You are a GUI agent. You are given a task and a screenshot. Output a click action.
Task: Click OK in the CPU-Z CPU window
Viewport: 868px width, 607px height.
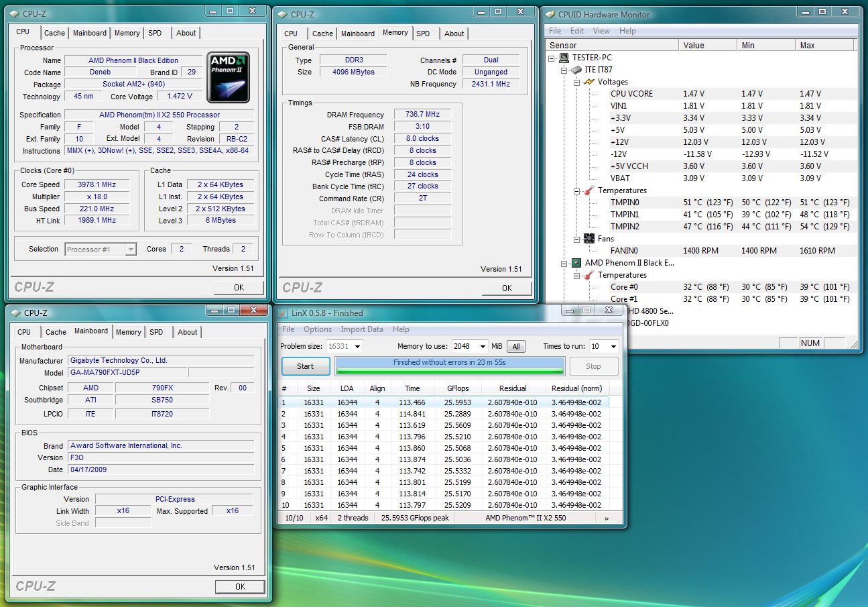[239, 287]
